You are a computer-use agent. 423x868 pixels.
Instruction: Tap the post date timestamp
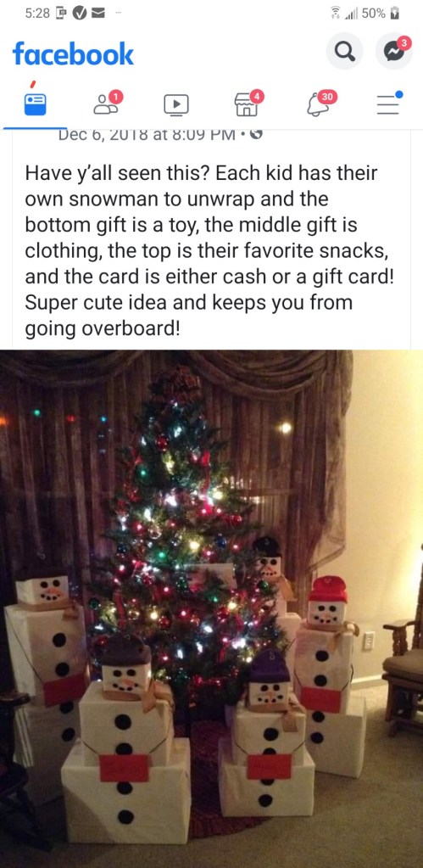(147, 134)
